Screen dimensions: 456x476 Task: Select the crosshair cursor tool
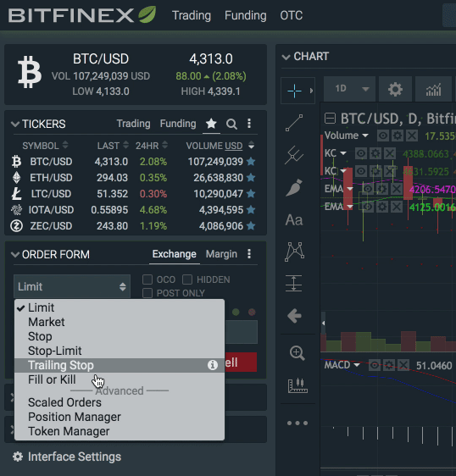tap(294, 91)
